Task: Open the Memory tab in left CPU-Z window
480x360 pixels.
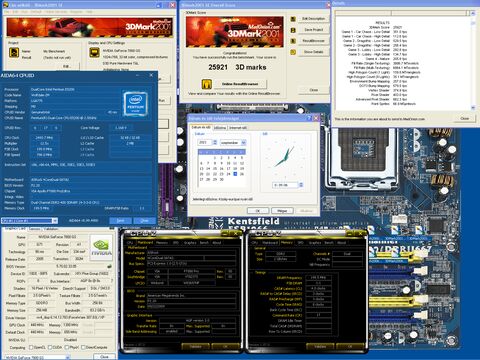Action: pos(162,243)
